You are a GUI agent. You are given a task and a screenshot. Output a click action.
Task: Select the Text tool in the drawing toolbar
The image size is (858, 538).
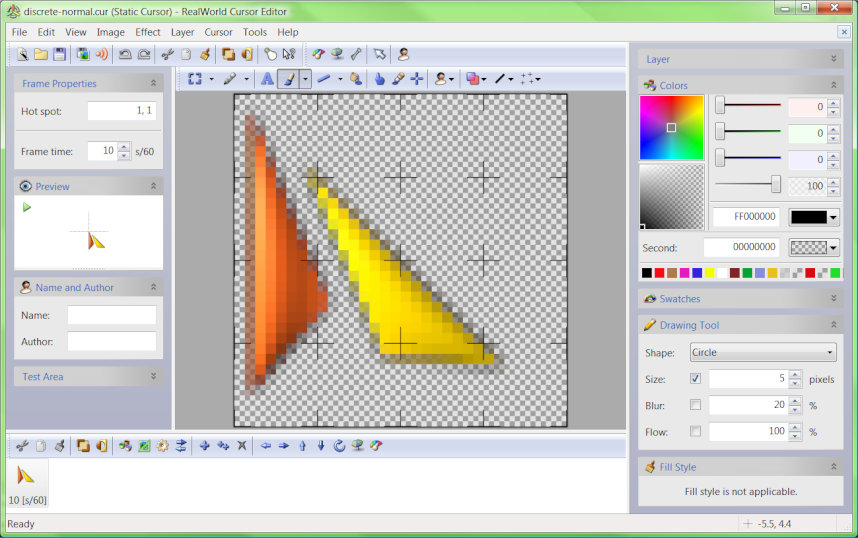pos(267,78)
